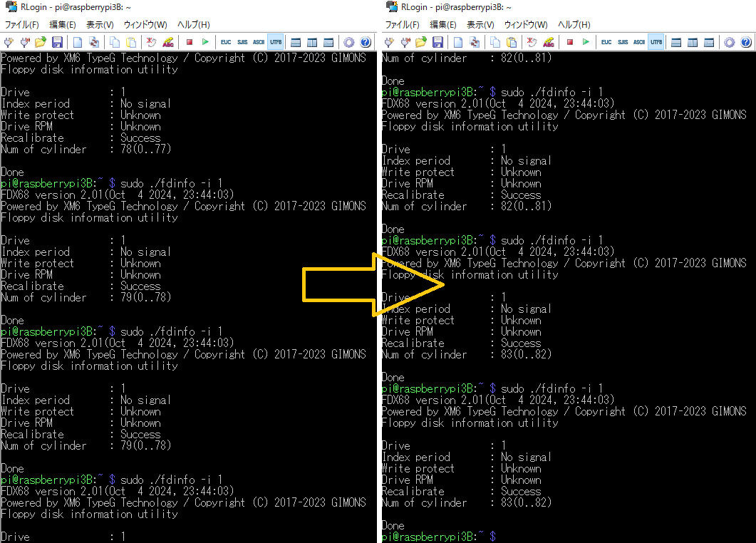The image size is (756, 543).
Task: Click the ABC broadcast icon in right window
Action: tap(548, 42)
